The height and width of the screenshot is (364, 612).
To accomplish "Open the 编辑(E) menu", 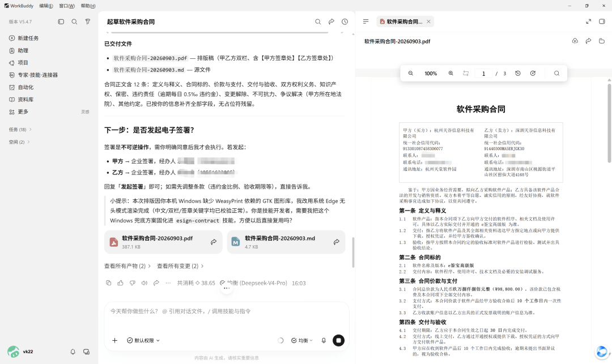I will [46, 6].
